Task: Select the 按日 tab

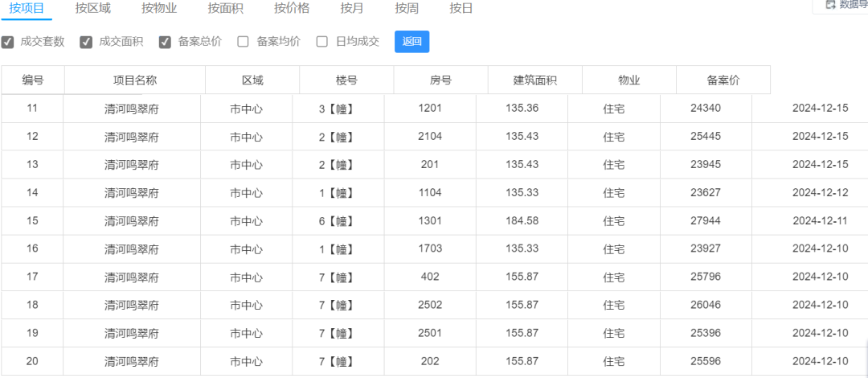Action: tap(461, 8)
